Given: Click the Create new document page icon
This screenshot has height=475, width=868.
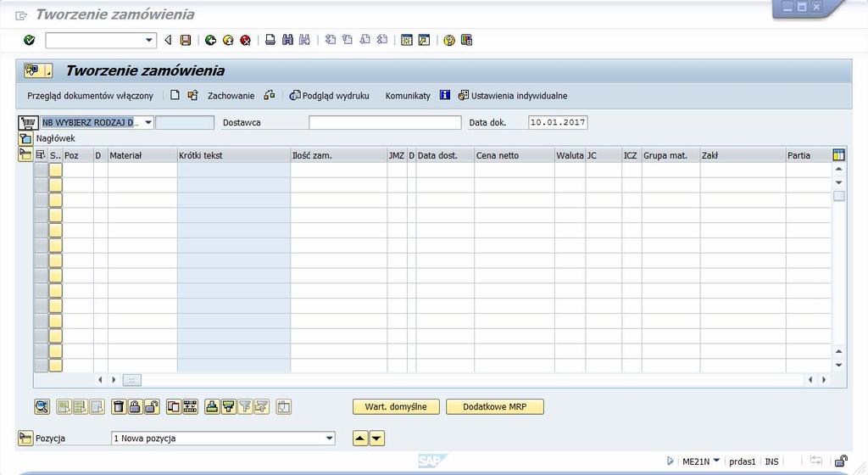Looking at the screenshot, I should pos(175,95).
